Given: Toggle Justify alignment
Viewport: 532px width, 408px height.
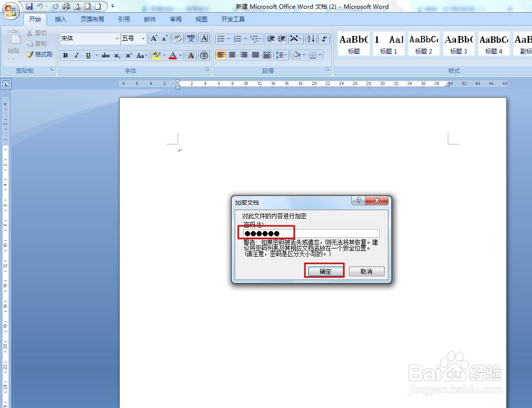Looking at the screenshot, I should click(x=255, y=55).
